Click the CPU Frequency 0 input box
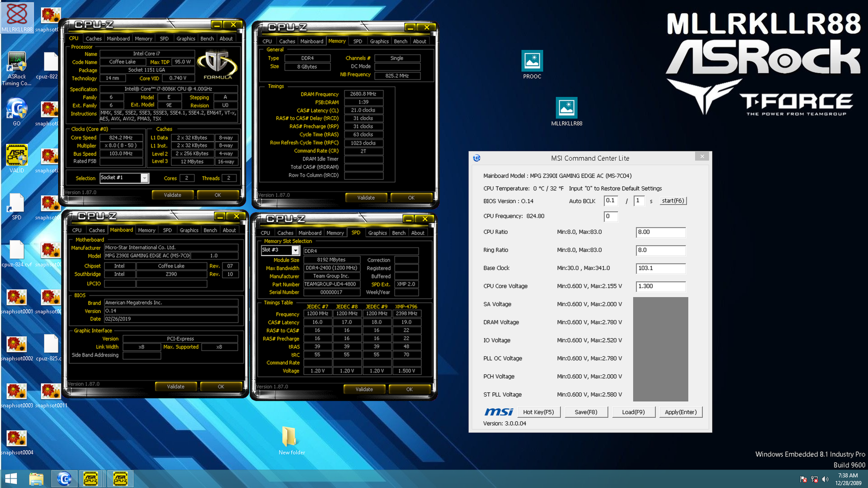Viewport: 868px width, 488px height. 611,216
